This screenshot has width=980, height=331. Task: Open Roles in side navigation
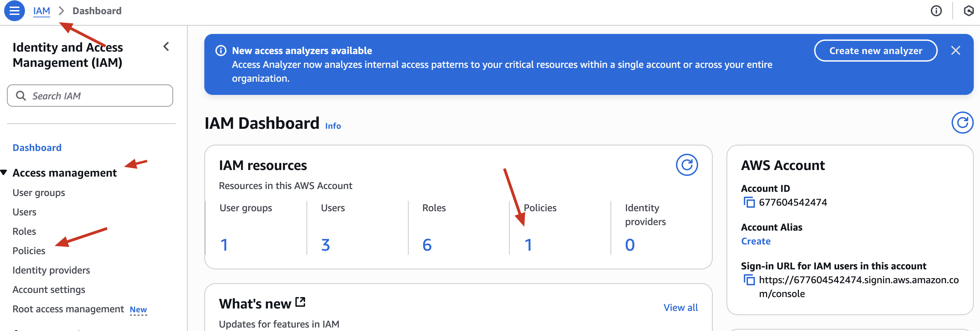coord(24,231)
